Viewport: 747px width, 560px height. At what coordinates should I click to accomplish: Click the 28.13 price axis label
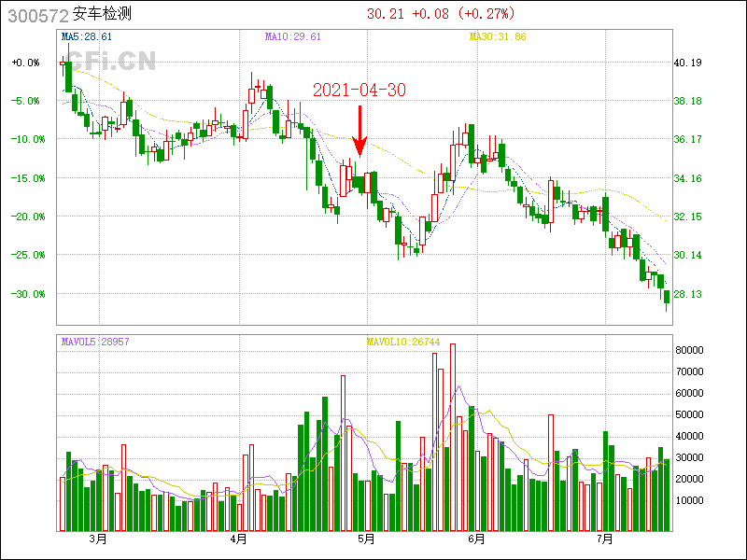tap(687, 293)
